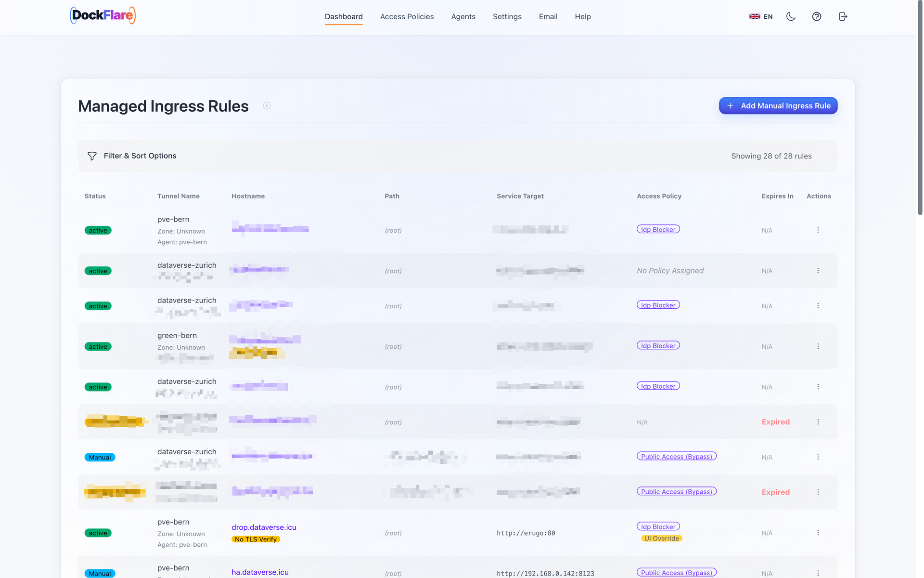Click the page's vertical scrollbar

point(920,108)
